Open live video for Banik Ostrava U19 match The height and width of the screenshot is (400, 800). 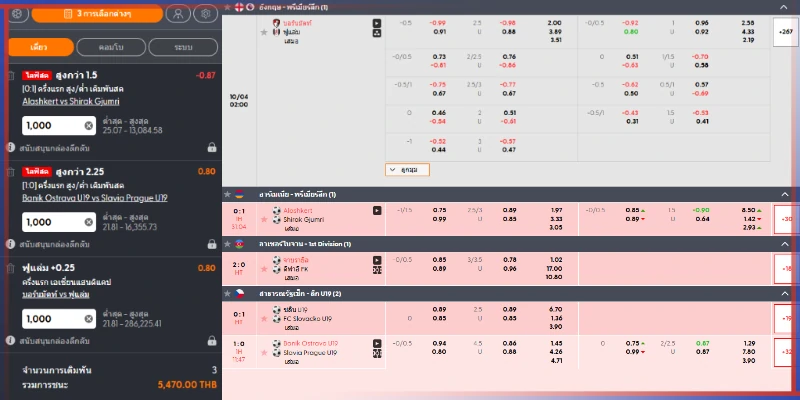[x=376, y=343]
